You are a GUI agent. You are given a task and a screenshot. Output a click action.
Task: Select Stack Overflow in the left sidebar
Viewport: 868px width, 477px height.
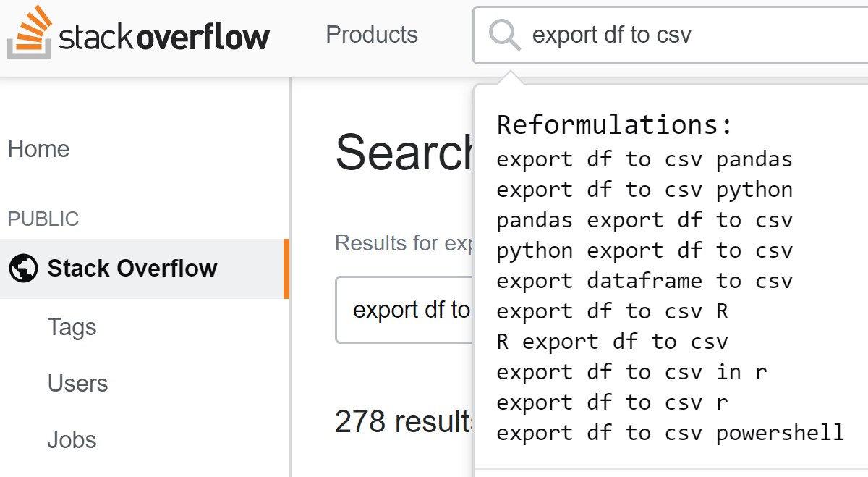[x=145, y=269]
